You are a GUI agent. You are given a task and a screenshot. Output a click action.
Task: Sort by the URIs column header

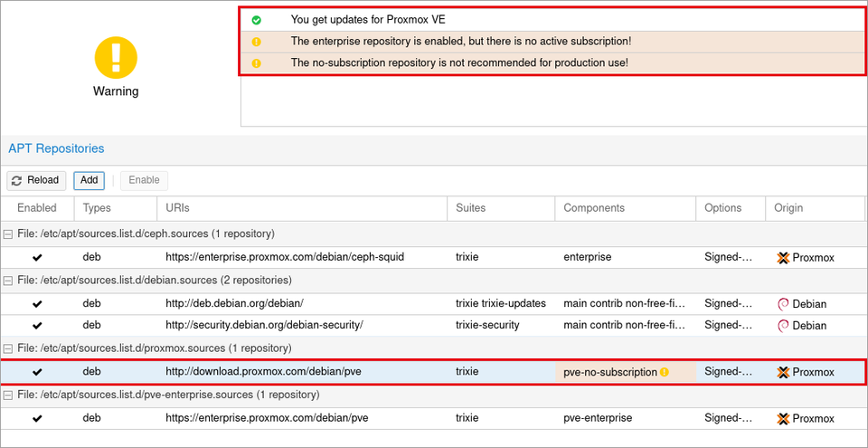pos(302,208)
